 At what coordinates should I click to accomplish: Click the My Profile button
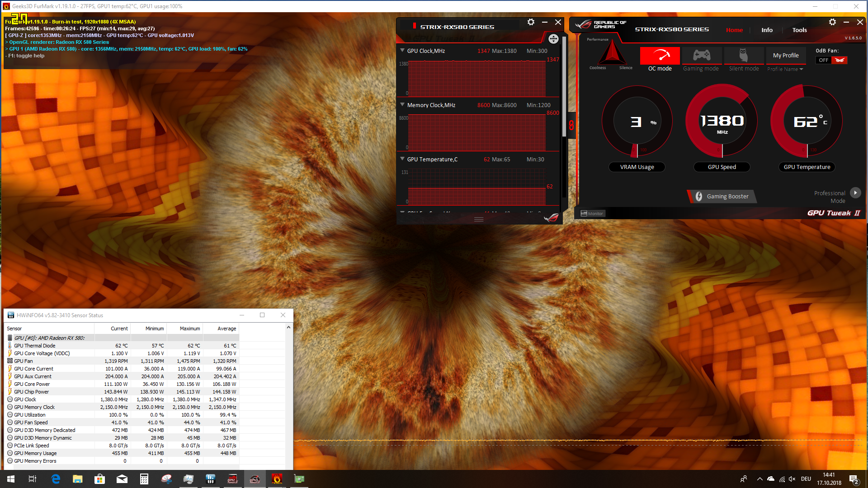786,56
